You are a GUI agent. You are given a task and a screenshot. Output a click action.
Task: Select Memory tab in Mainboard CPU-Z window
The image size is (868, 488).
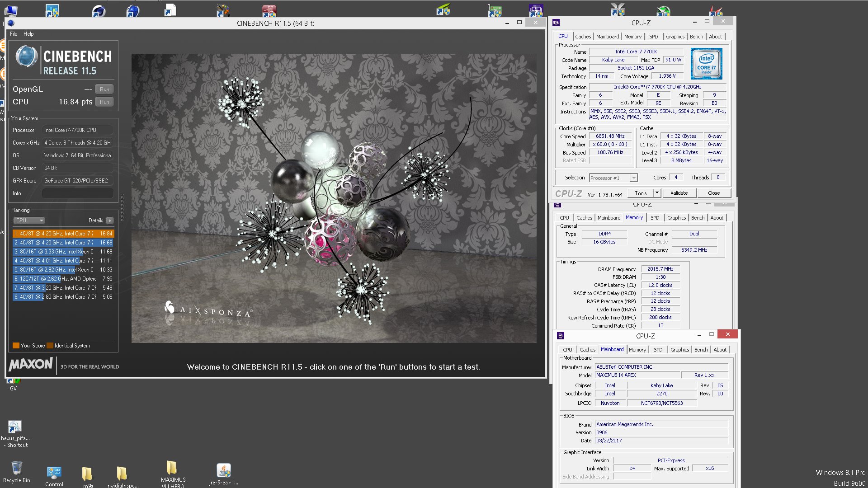[x=637, y=350]
